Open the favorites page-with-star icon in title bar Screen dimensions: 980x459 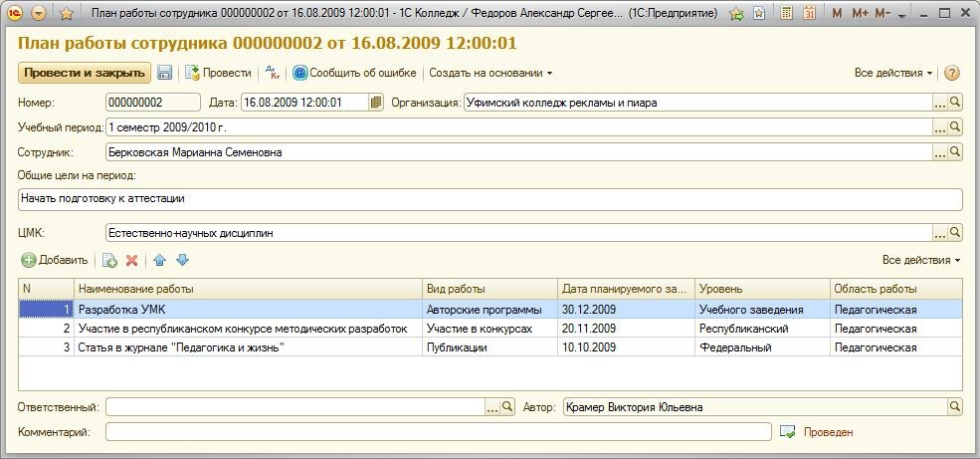click(759, 13)
